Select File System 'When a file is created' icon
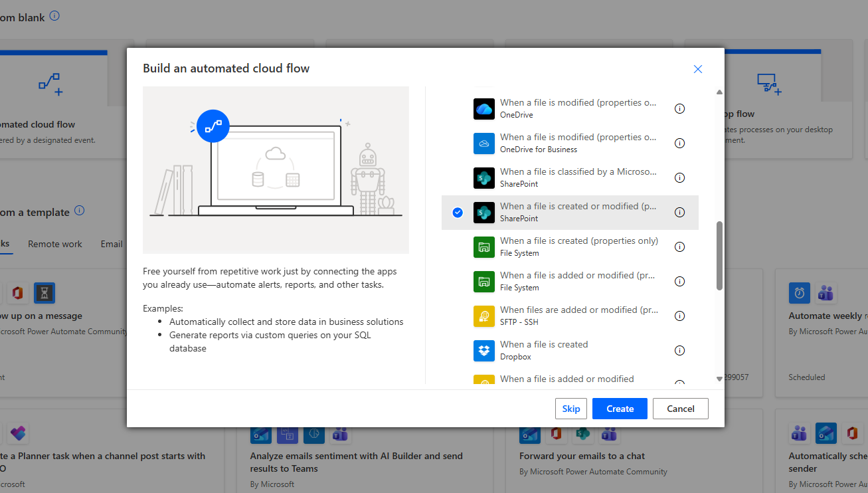 click(484, 247)
